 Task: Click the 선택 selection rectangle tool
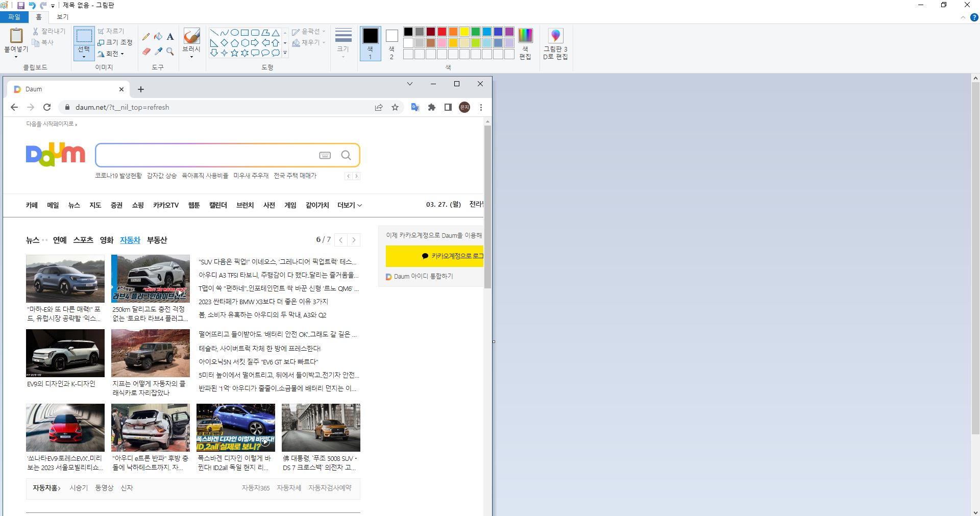pos(84,36)
